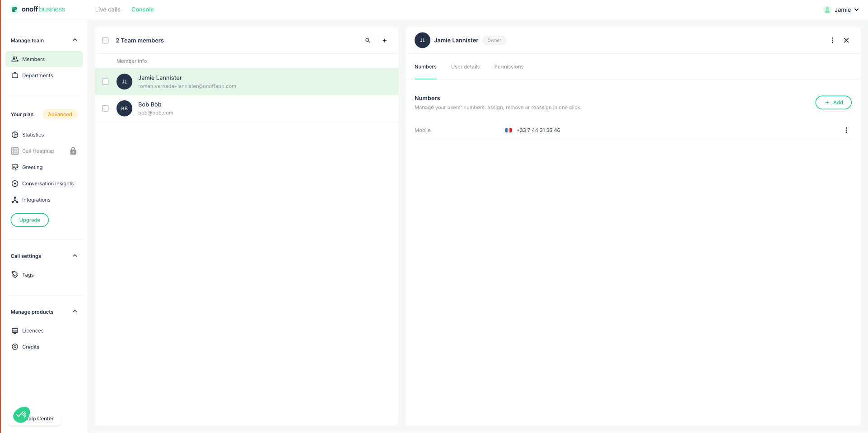Open Licences page
This screenshot has height=433, width=868.
point(44,331)
